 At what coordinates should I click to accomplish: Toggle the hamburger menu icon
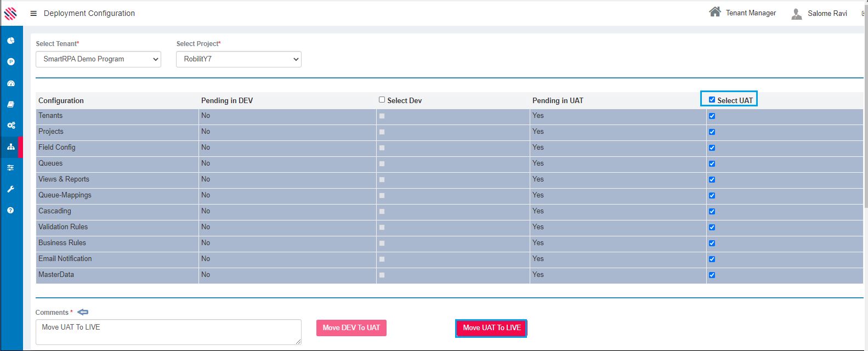[33, 14]
